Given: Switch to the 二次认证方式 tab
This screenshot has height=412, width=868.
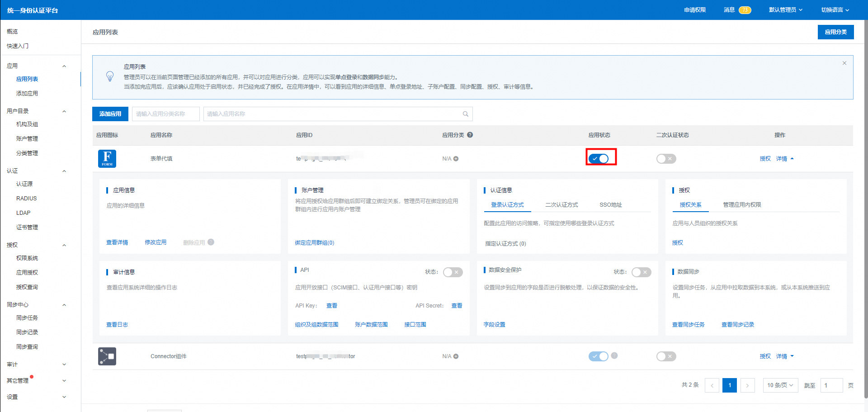Looking at the screenshot, I should (x=561, y=205).
